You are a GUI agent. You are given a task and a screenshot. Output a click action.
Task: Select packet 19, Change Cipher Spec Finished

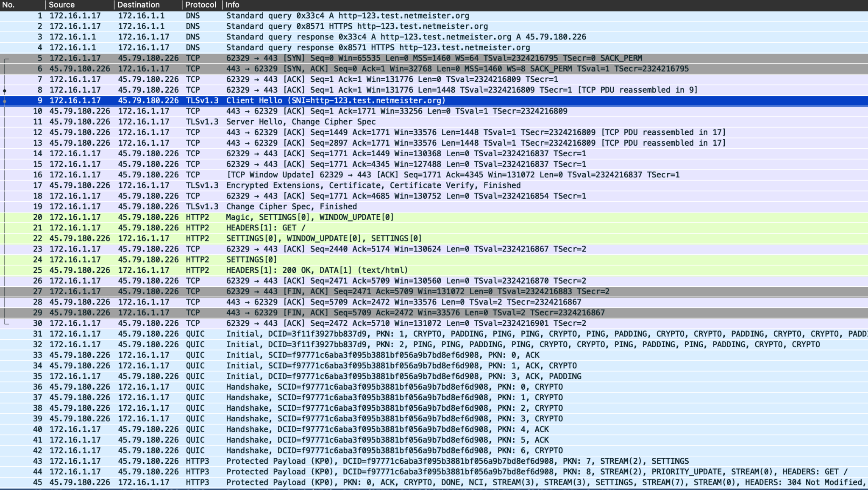[x=297, y=206]
